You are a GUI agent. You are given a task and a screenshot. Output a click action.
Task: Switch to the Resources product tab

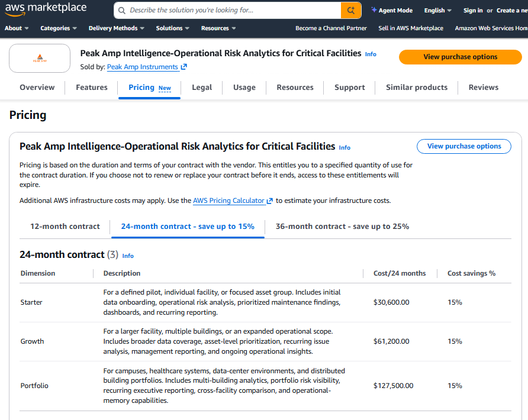pyautogui.click(x=295, y=88)
